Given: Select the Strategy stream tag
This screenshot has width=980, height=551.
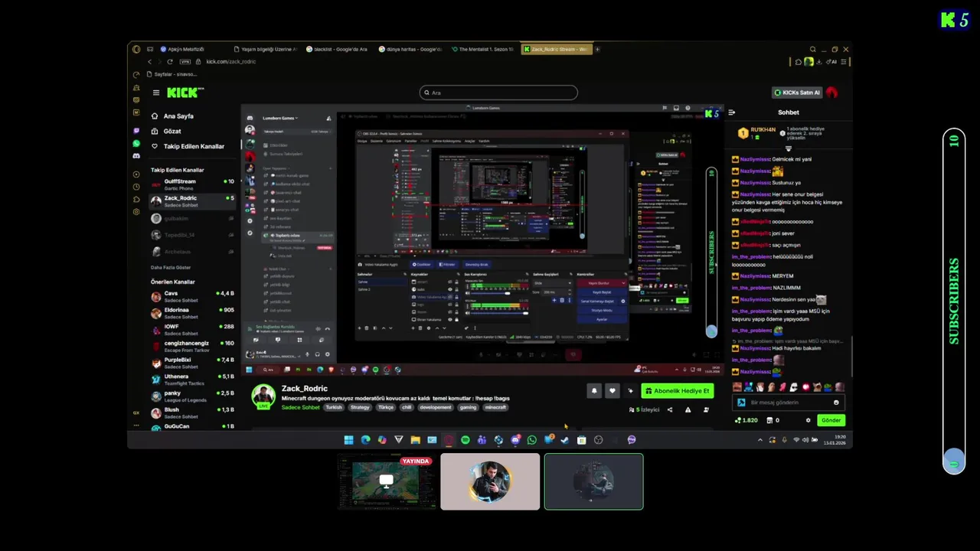Looking at the screenshot, I should 360,407.
